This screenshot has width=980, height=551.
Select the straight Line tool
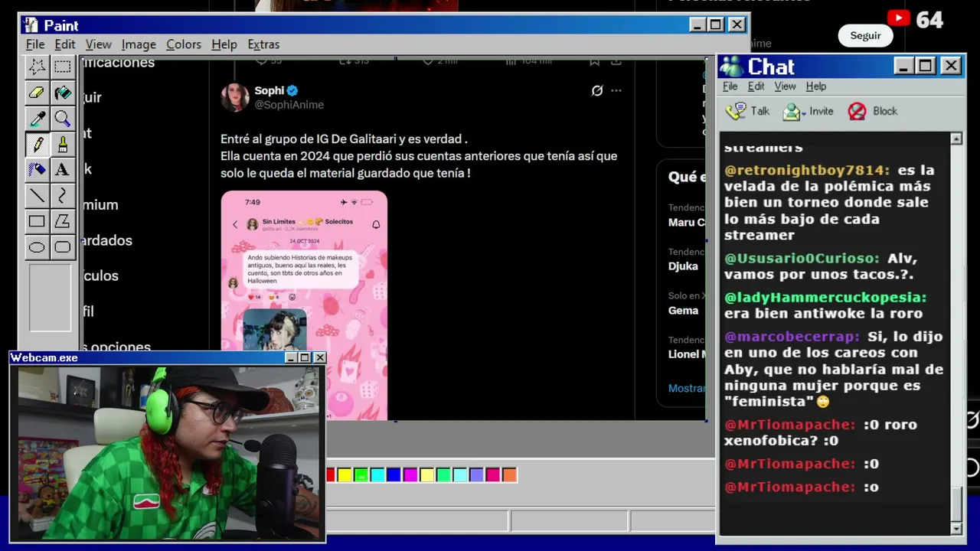(x=37, y=196)
